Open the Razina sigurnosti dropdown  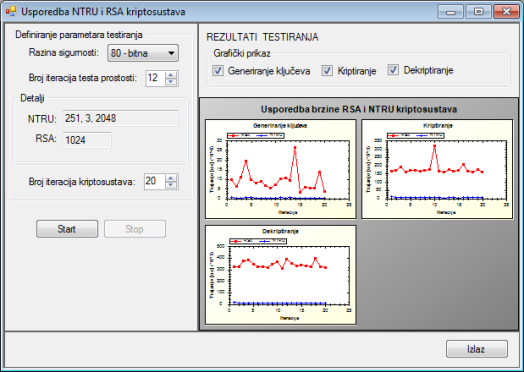point(143,53)
